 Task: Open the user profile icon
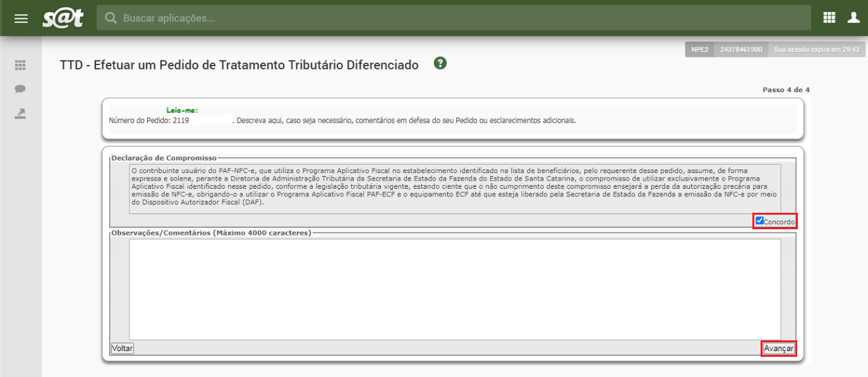coord(853,18)
